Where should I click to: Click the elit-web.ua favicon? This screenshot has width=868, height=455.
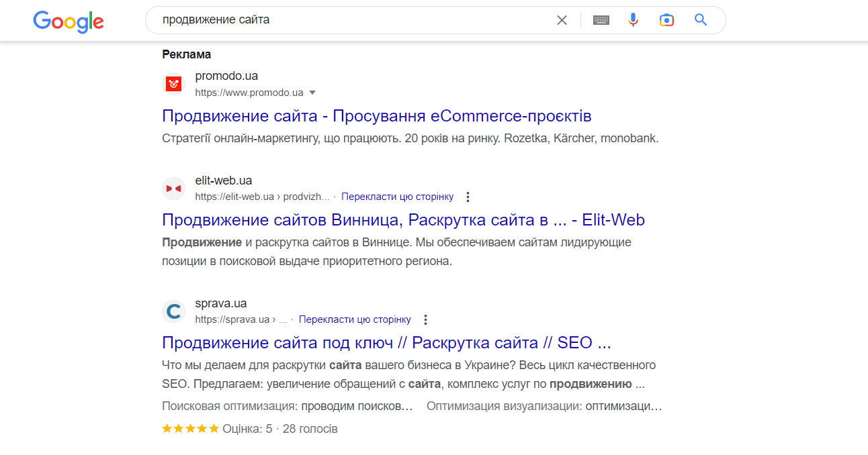[174, 189]
